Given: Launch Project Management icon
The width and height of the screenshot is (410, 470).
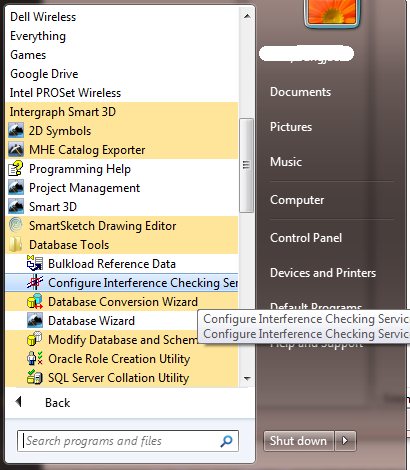Looking at the screenshot, I should pyautogui.click(x=16, y=188).
